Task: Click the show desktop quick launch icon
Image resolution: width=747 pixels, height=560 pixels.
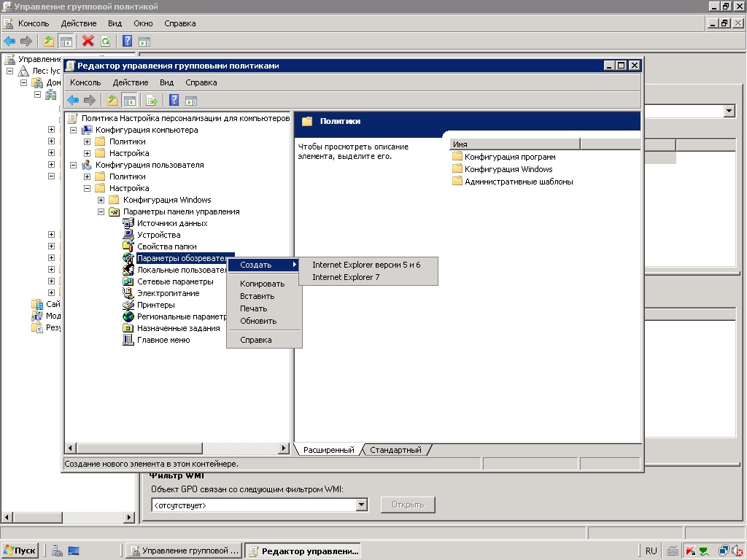Action: (74, 551)
